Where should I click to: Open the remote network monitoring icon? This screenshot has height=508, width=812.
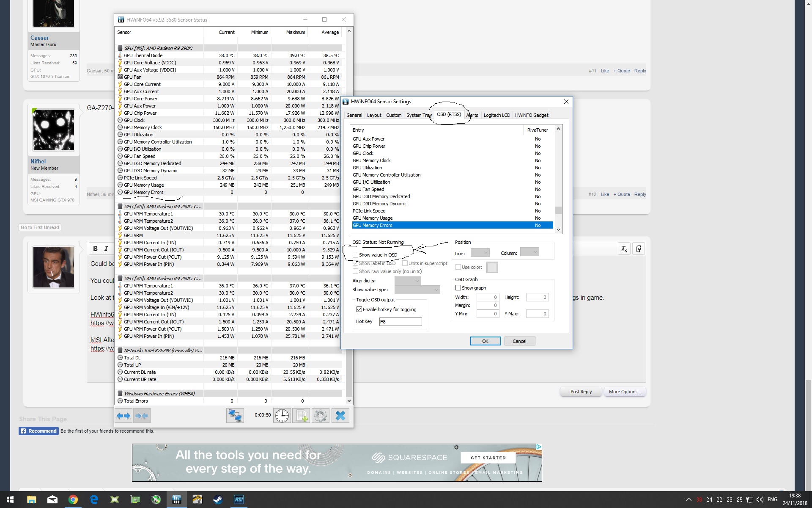pyautogui.click(x=235, y=416)
